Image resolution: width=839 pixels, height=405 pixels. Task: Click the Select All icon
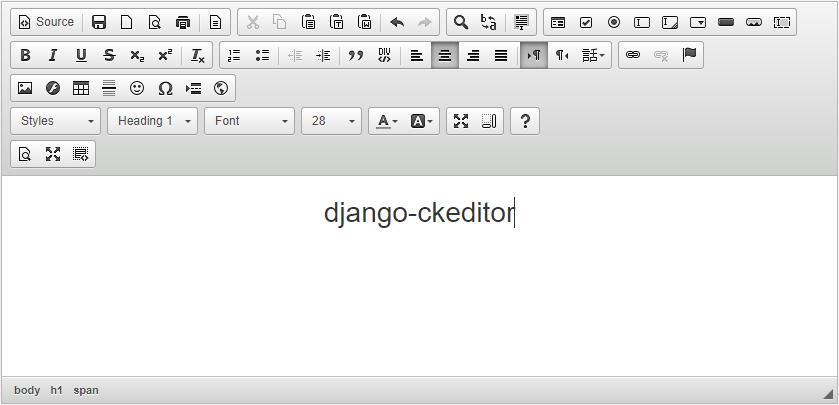[521, 22]
